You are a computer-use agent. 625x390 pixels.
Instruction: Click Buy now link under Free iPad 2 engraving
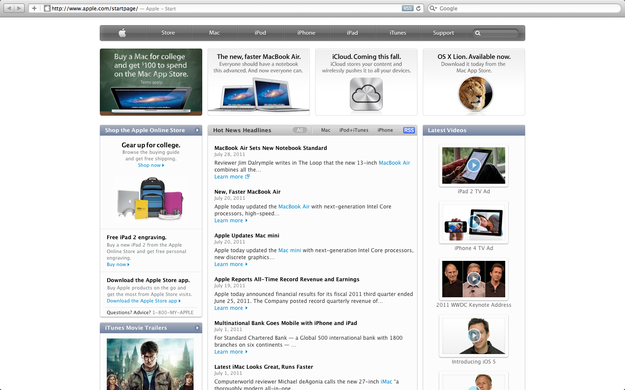(x=118, y=264)
